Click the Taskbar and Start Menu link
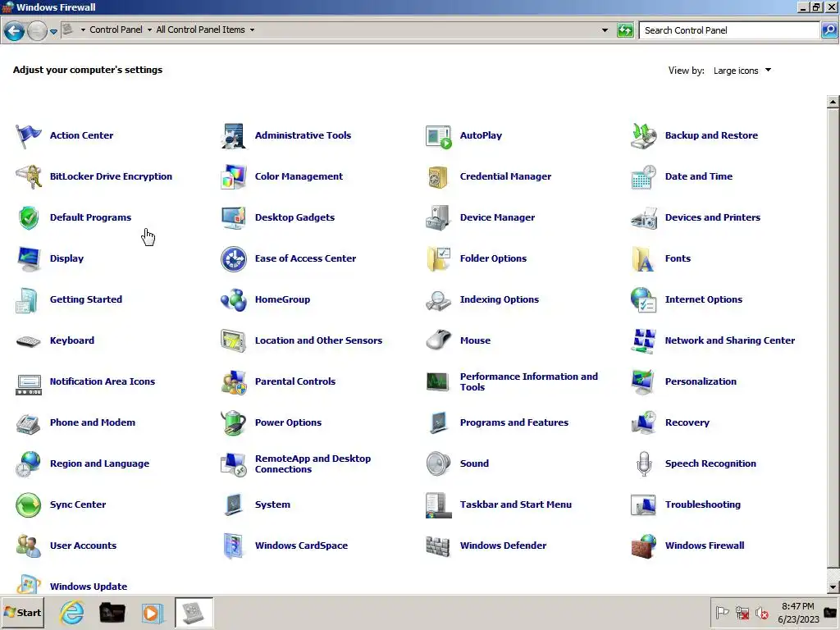 pyautogui.click(x=515, y=504)
